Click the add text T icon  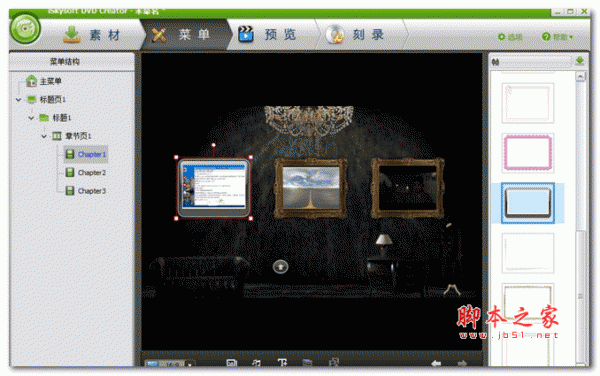[x=282, y=363]
